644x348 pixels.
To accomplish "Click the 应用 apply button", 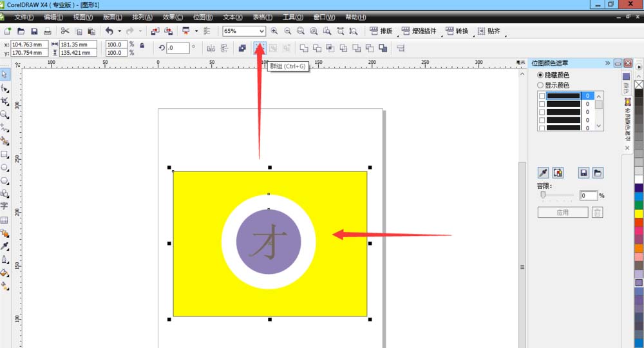I will 563,213.
